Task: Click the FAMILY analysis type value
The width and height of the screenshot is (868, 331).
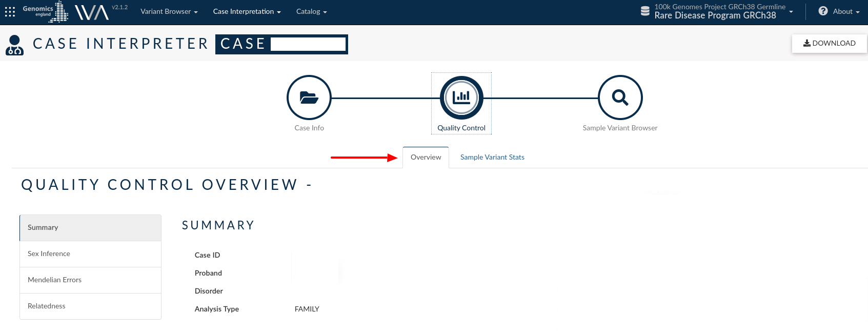Action: click(307, 309)
